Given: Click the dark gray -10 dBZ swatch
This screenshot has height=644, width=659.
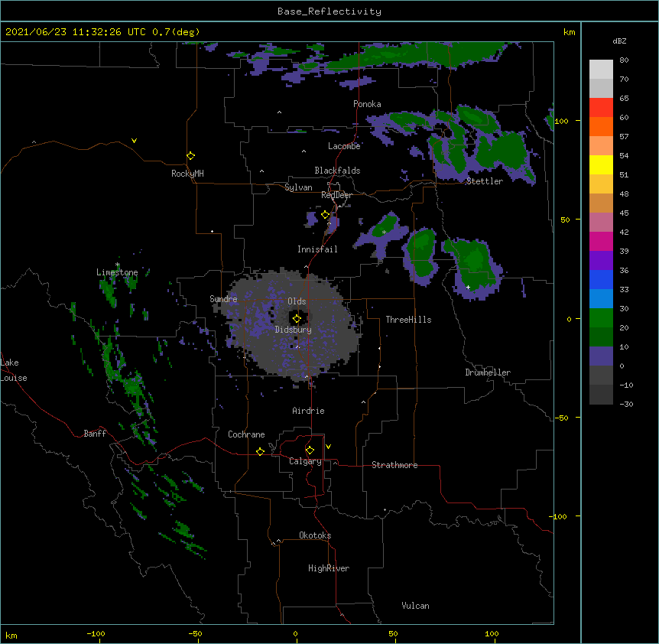Looking at the screenshot, I should [601, 395].
